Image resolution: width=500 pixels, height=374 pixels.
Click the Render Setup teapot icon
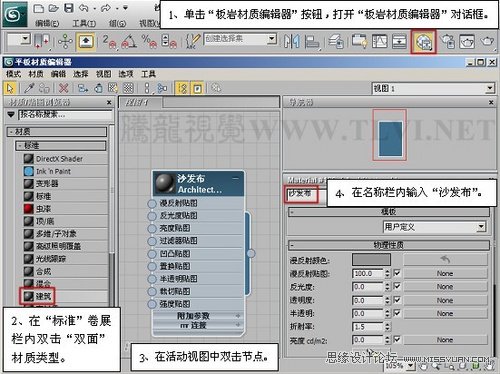[x=447, y=42]
